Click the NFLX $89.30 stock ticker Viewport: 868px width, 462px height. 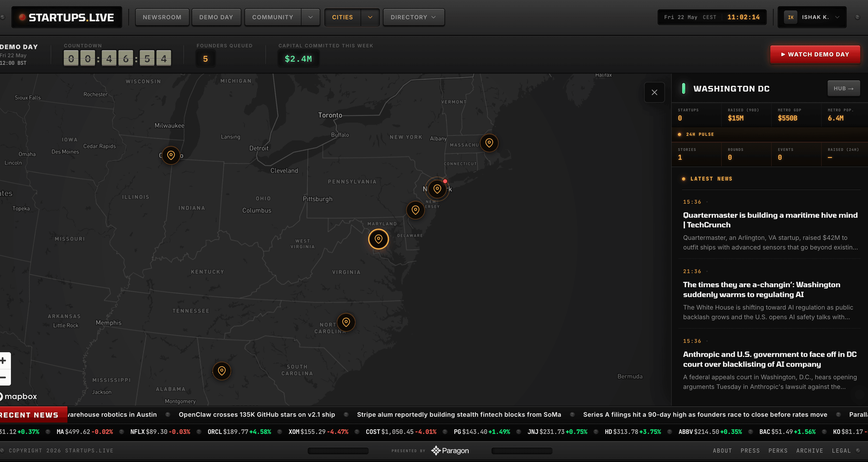160,432
